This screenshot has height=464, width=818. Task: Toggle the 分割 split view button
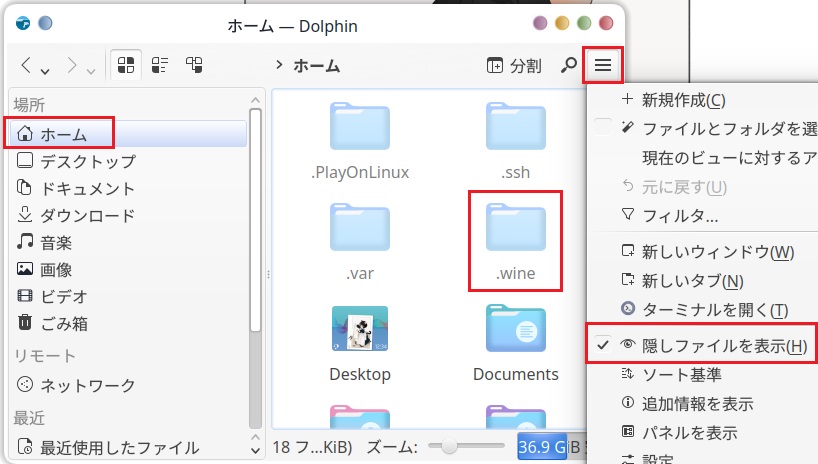(x=514, y=66)
